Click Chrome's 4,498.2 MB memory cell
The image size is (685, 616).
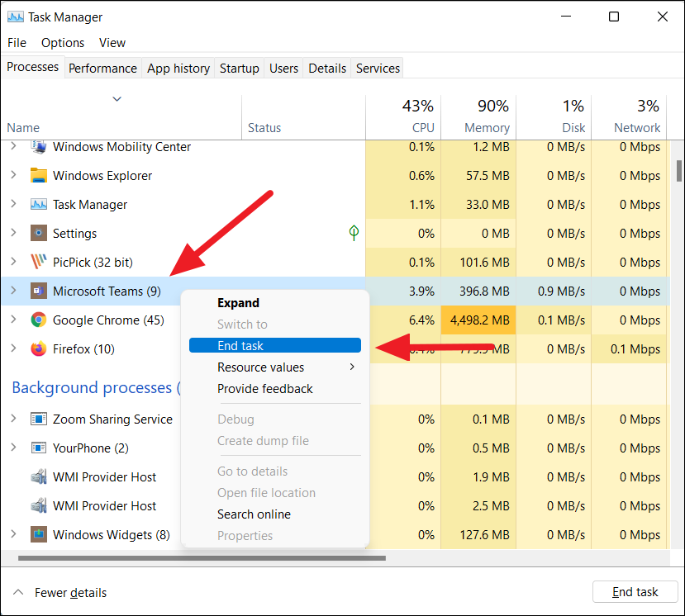coord(478,320)
